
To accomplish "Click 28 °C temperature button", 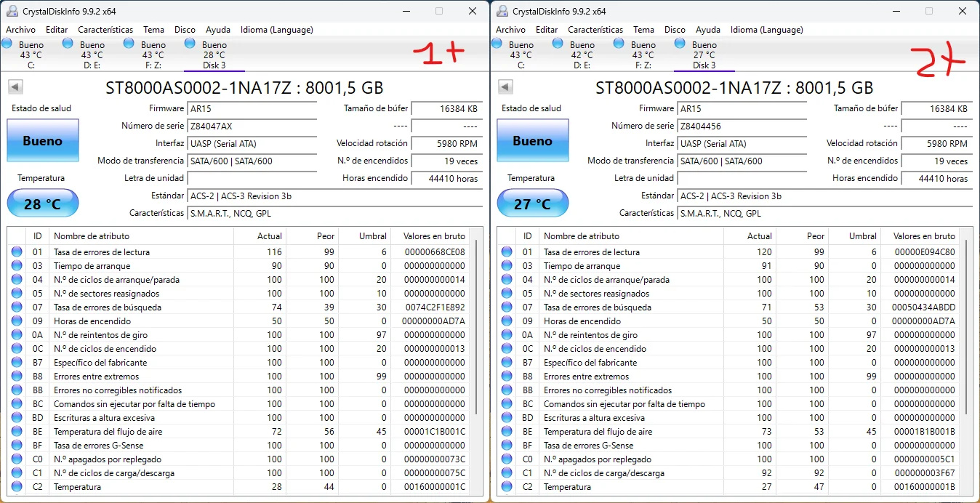I will [x=42, y=204].
